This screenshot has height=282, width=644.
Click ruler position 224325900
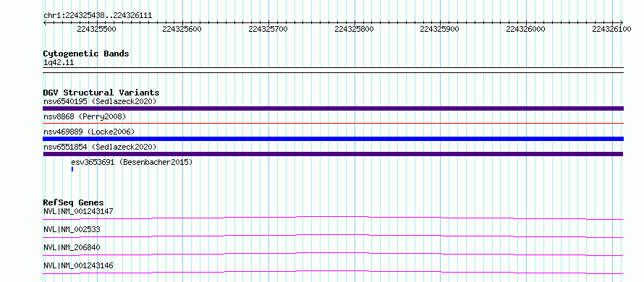pyautogui.click(x=440, y=29)
